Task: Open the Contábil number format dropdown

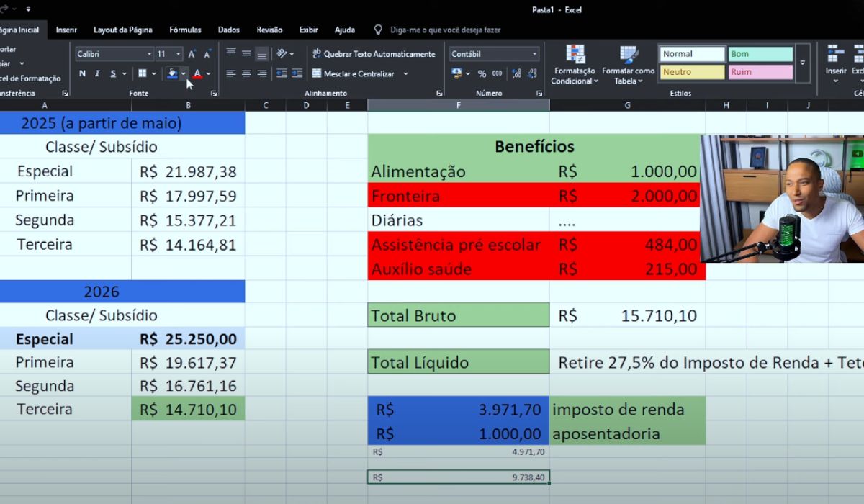Action: (494, 54)
